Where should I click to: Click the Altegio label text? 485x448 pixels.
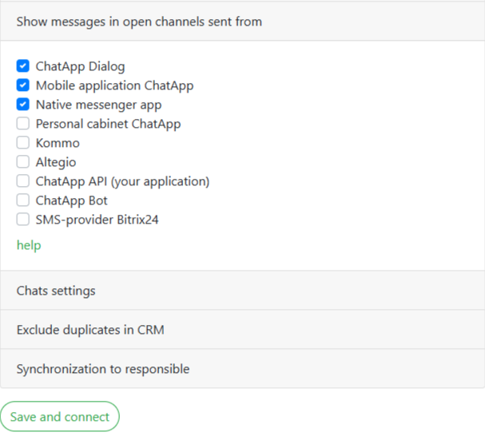tap(56, 162)
